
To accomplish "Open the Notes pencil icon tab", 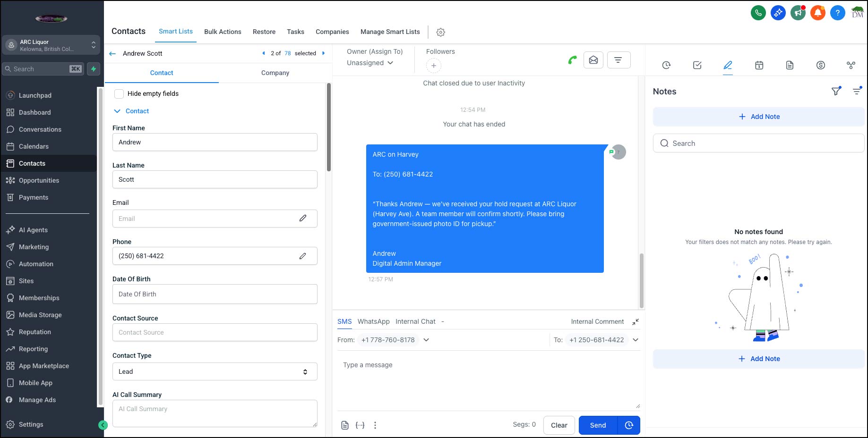I will pyautogui.click(x=728, y=65).
